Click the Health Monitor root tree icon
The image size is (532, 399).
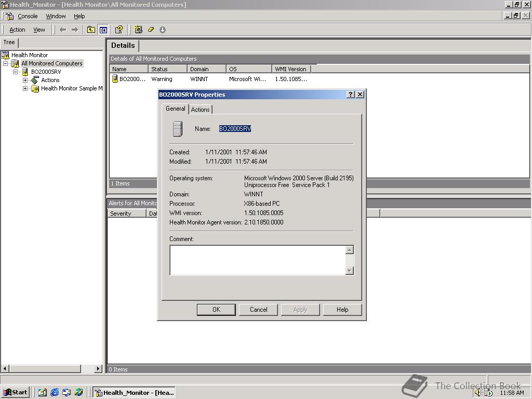pos(5,55)
